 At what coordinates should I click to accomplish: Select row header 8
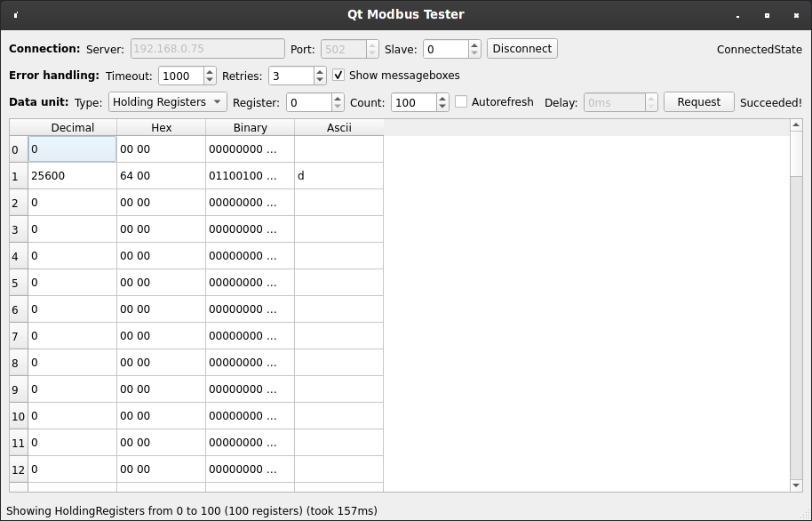point(19,363)
